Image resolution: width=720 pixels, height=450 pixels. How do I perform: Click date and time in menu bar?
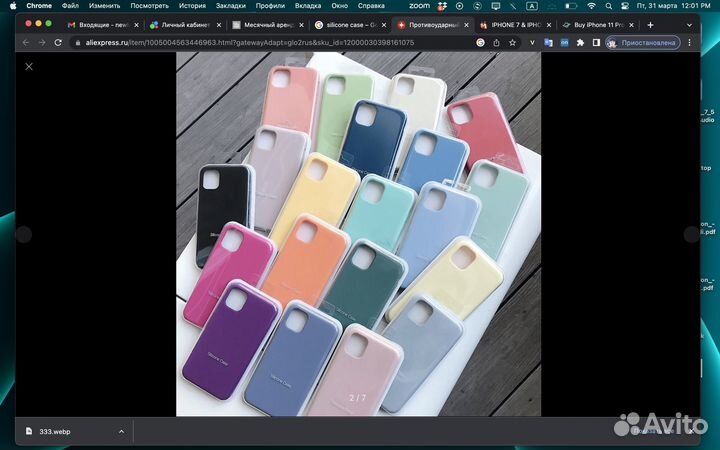coord(673,6)
